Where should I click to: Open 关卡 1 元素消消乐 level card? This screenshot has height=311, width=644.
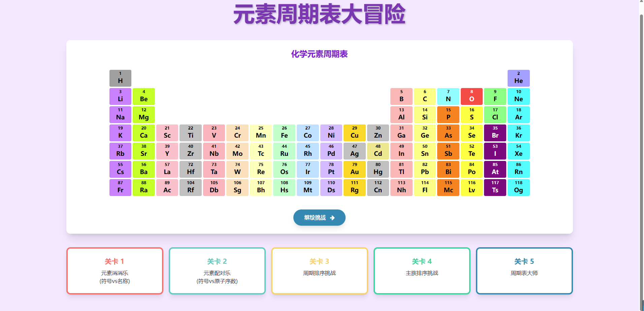click(x=115, y=271)
